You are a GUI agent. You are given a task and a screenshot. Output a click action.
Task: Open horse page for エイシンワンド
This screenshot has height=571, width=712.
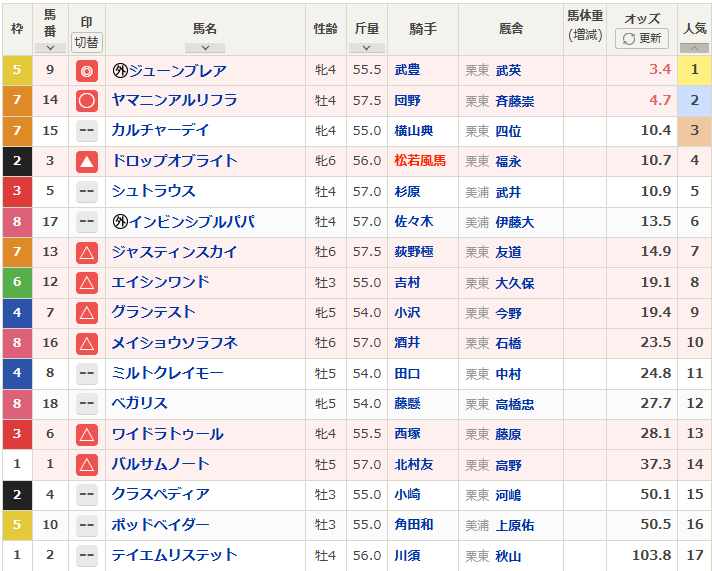click(x=160, y=282)
